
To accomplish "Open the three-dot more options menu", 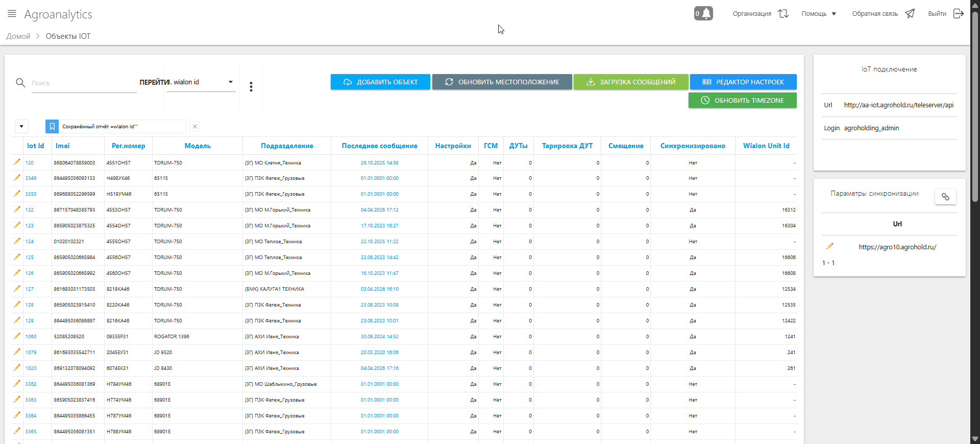I will tap(251, 87).
